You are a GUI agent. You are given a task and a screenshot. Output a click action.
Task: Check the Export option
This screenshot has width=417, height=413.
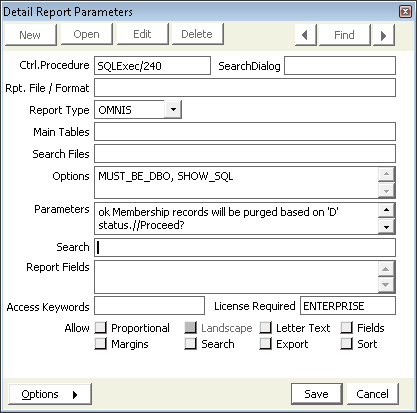(265, 343)
